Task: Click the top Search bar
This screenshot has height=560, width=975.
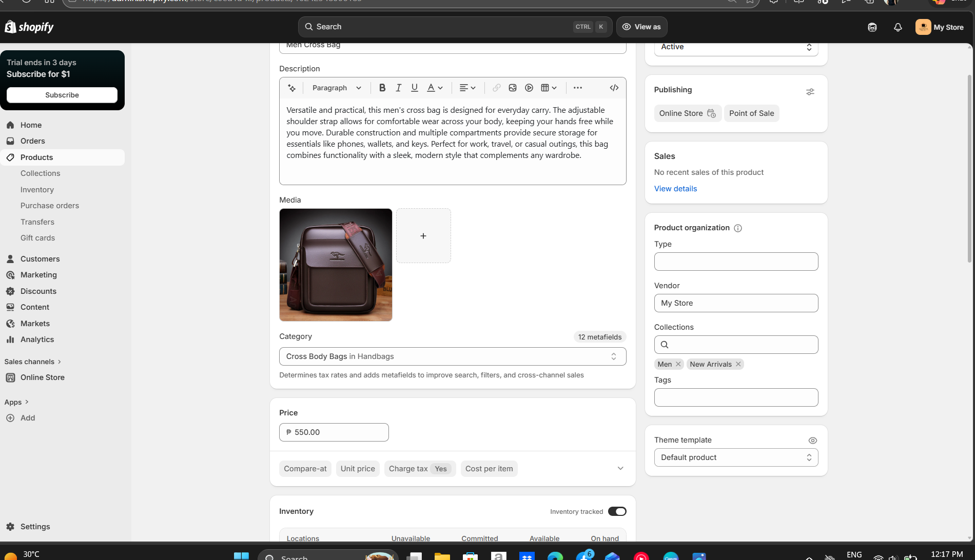Action: 455,27
